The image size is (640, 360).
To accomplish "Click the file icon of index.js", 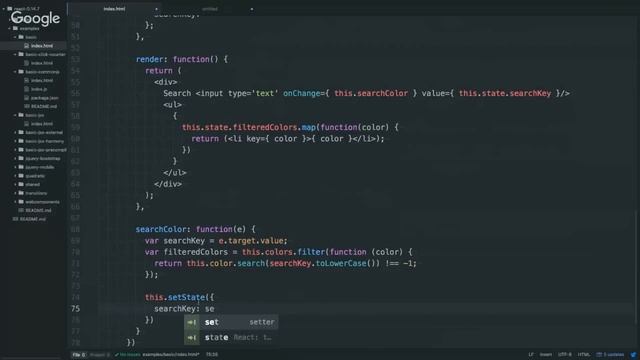I will (27, 89).
